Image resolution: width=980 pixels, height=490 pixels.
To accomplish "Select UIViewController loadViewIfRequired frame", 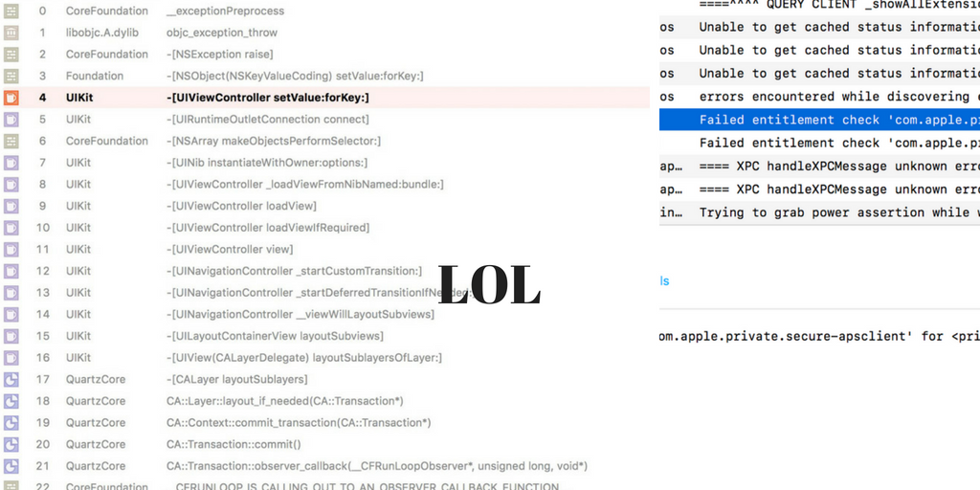I will click(x=268, y=228).
